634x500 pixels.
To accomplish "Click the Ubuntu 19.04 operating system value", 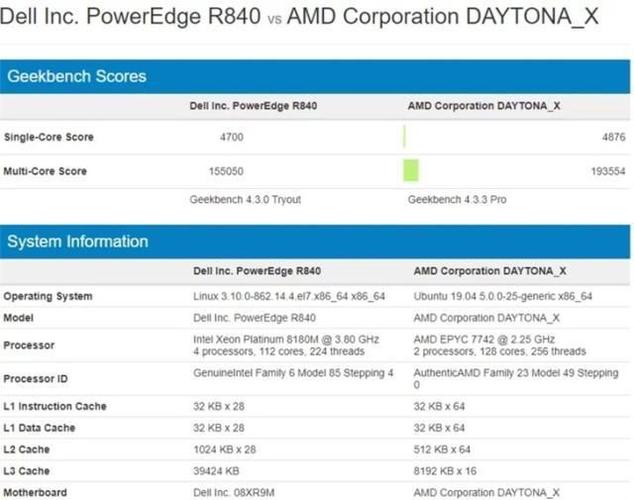I will (503, 296).
